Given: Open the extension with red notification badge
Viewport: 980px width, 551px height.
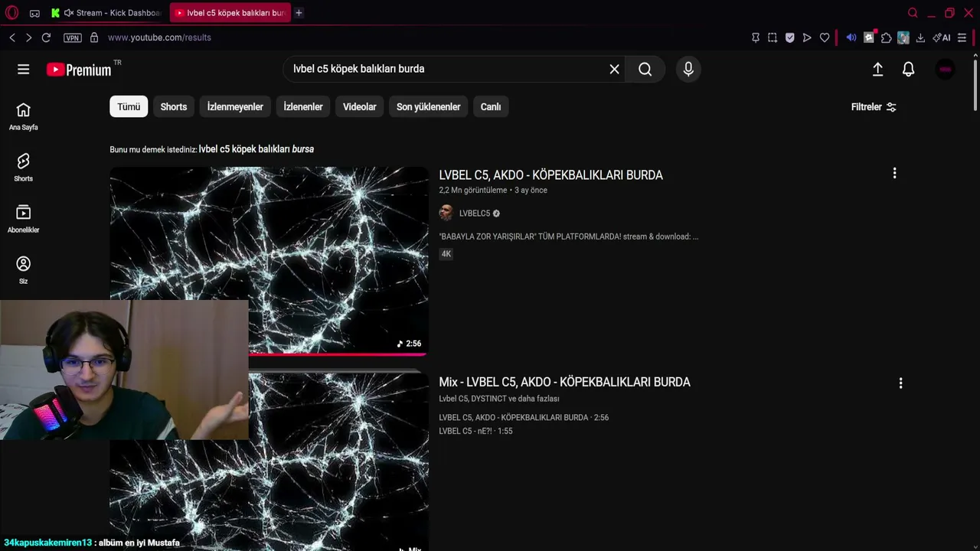Looking at the screenshot, I should pyautogui.click(x=869, y=37).
